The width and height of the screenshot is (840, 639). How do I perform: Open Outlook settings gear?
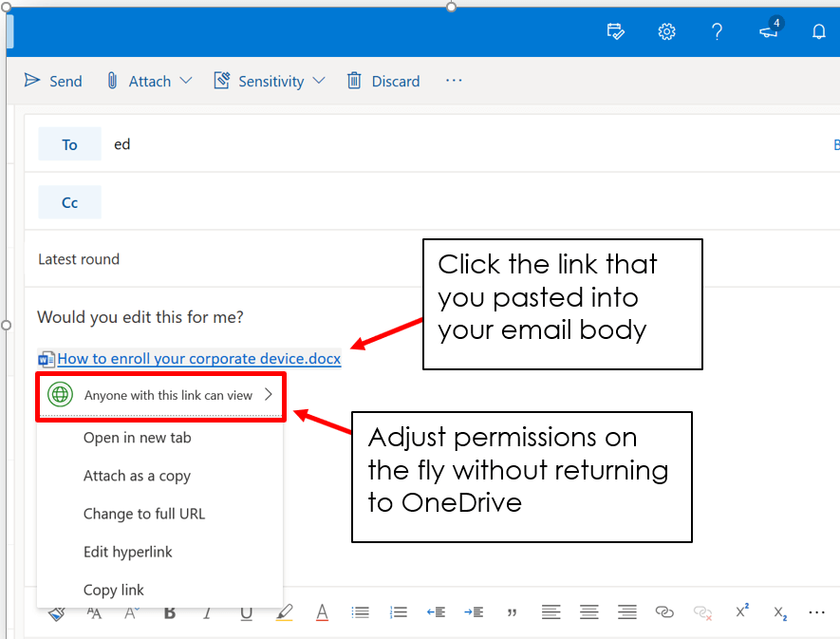click(666, 32)
